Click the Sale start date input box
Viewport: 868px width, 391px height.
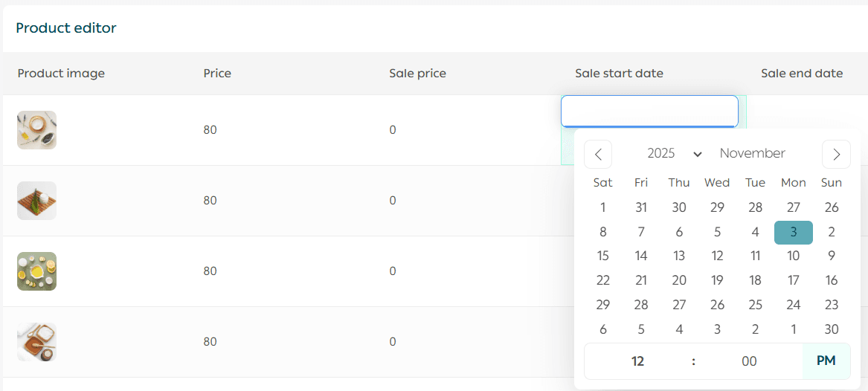pyautogui.click(x=649, y=112)
